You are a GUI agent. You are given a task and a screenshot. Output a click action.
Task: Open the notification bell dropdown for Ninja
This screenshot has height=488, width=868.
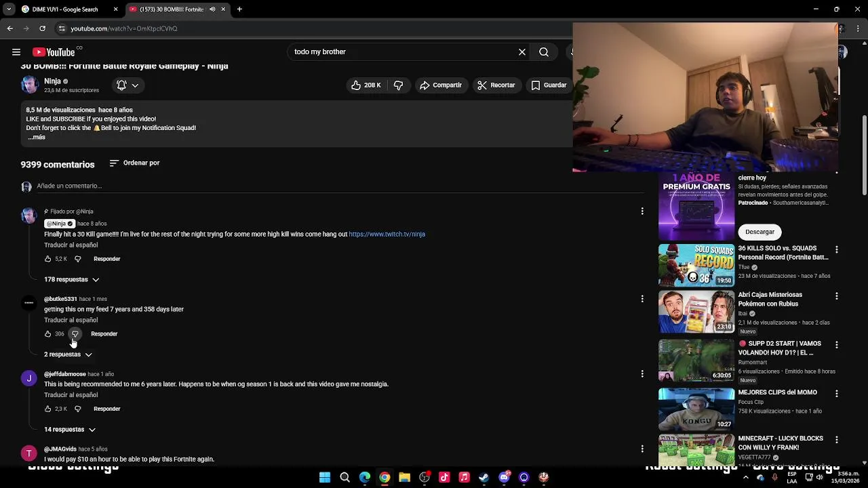(127, 85)
